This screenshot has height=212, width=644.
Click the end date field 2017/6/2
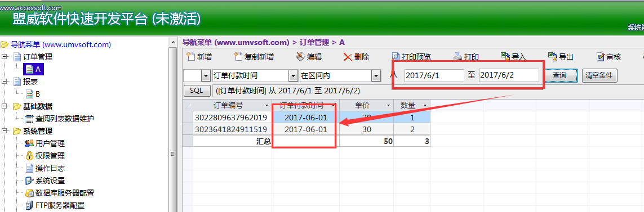tap(509, 75)
